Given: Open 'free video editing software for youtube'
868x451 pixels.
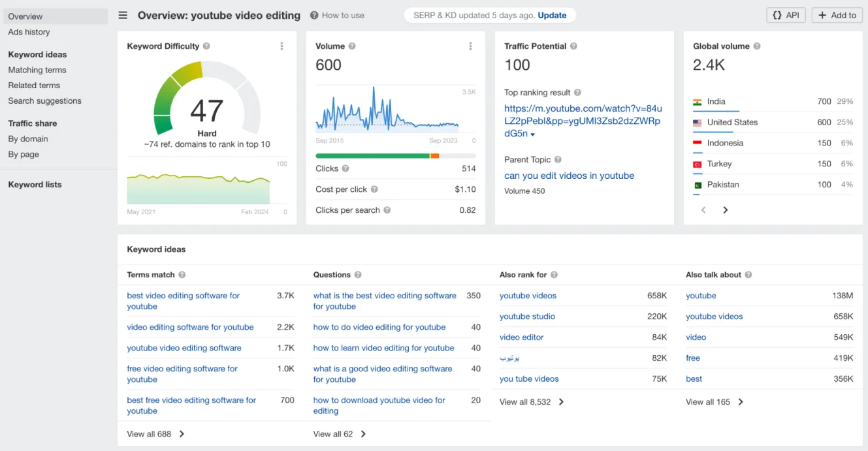Looking at the screenshot, I should coord(182,374).
